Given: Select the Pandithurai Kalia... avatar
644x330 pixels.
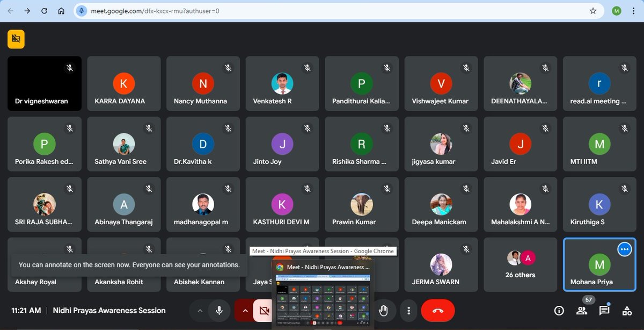Looking at the screenshot, I should pyautogui.click(x=361, y=83).
